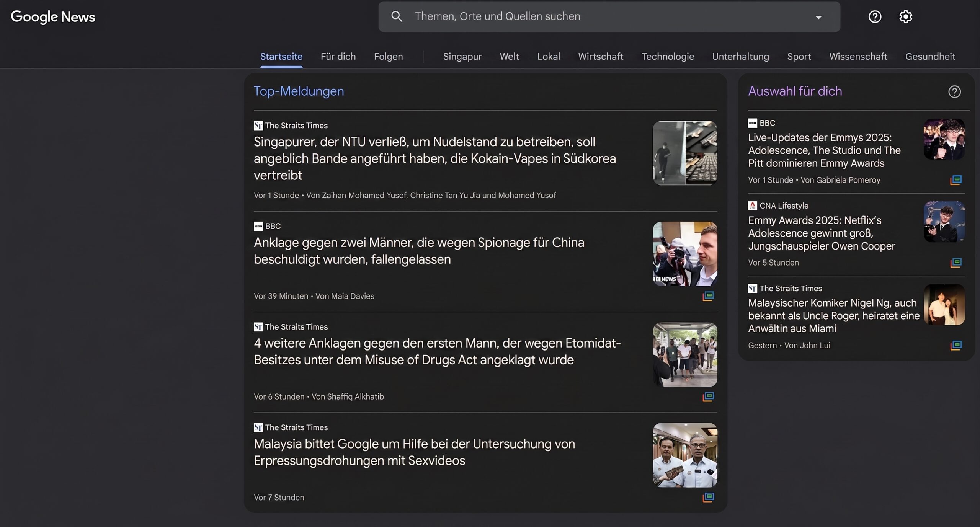Select the Singapur tab
The height and width of the screenshot is (527, 980).
(x=462, y=57)
